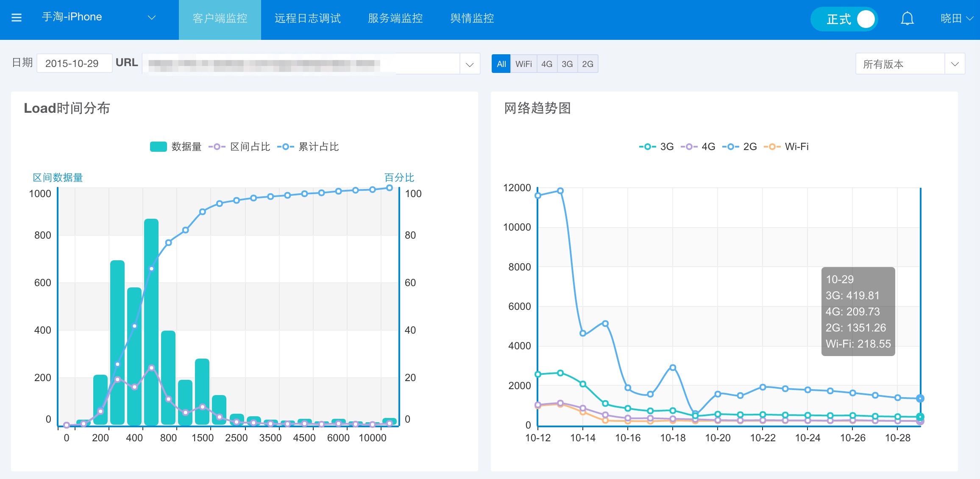Toggle the 区间占比 legend series
The width and height of the screenshot is (980, 479).
[x=239, y=147]
